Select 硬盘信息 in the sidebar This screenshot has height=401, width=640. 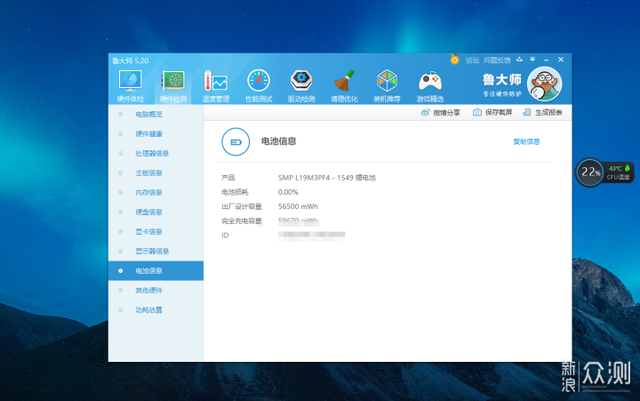click(156, 212)
